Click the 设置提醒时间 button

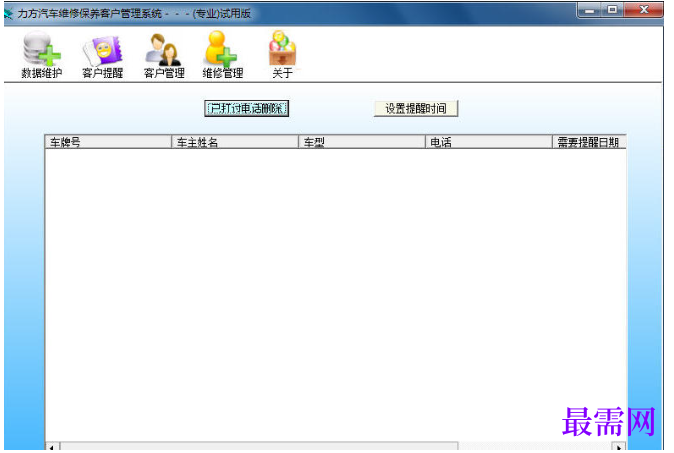point(416,108)
